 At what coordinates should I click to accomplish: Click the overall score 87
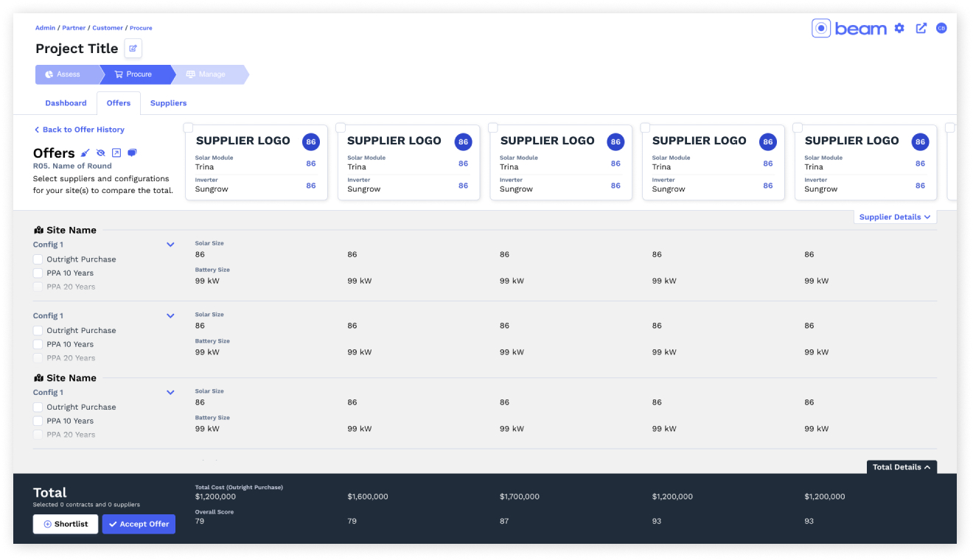click(504, 521)
